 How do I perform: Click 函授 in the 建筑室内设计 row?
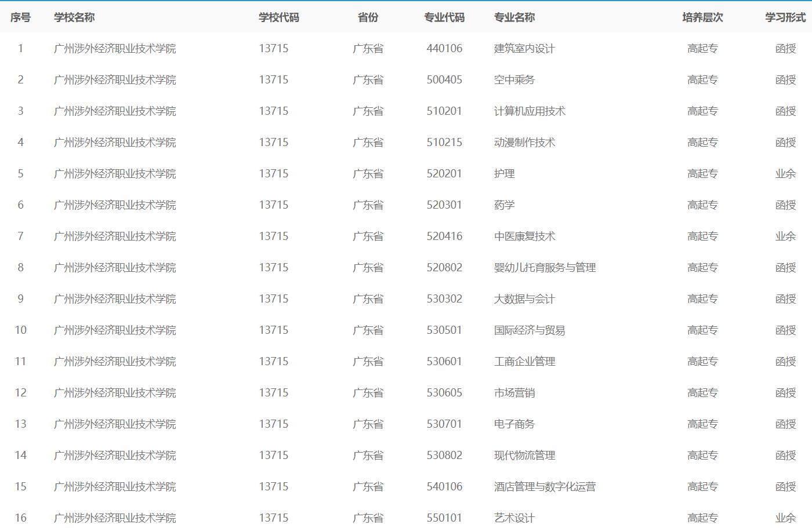[785, 49]
